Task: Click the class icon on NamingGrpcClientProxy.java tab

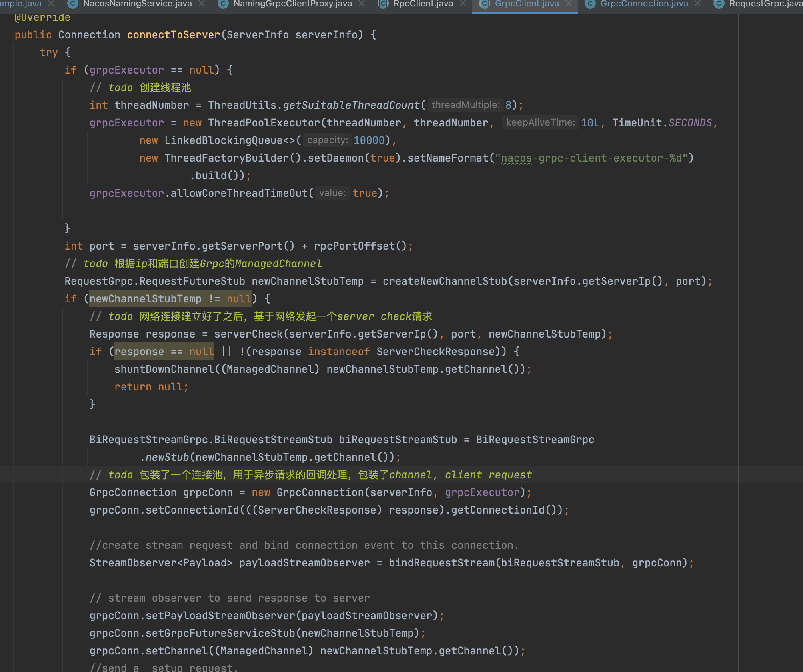Action: (223, 4)
